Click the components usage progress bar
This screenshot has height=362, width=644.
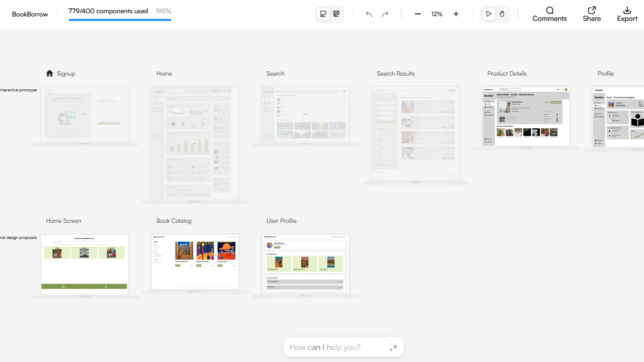pyautogui.click(x=120, y=20)
